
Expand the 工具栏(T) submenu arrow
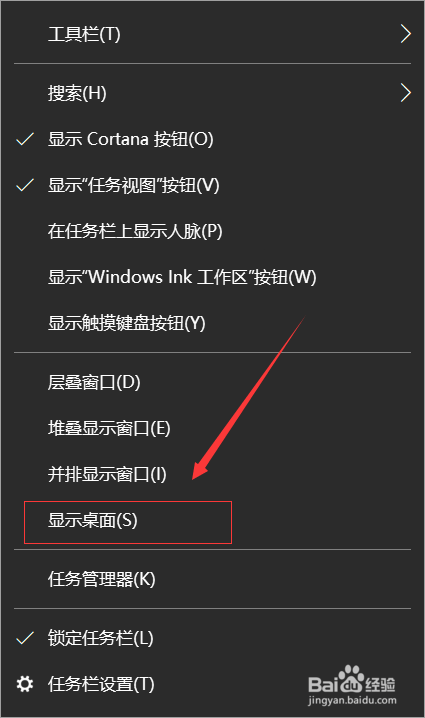click(x=405, y=34)
